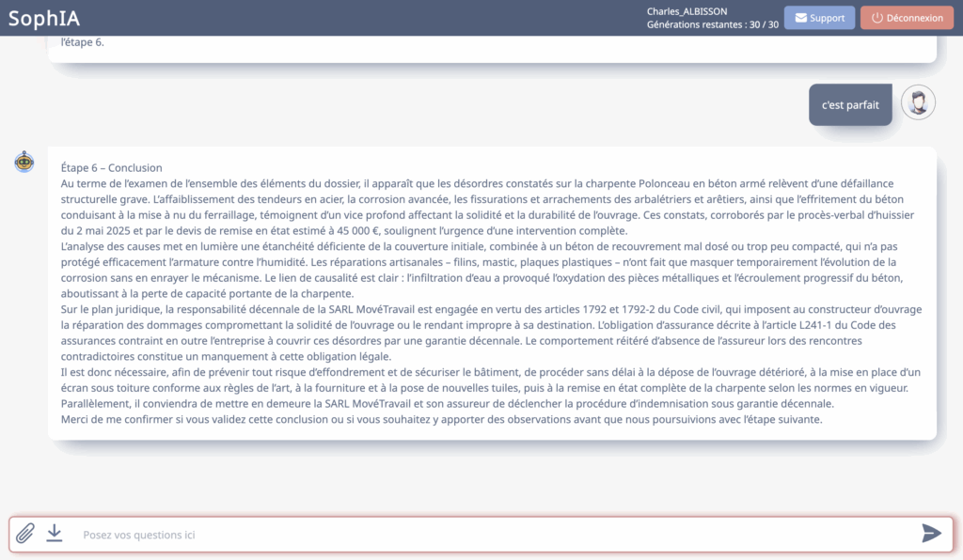Viewport: 963px width, 560px height.
Task: Click the paperclip attach file icon
Action: (x=25, y=533)
